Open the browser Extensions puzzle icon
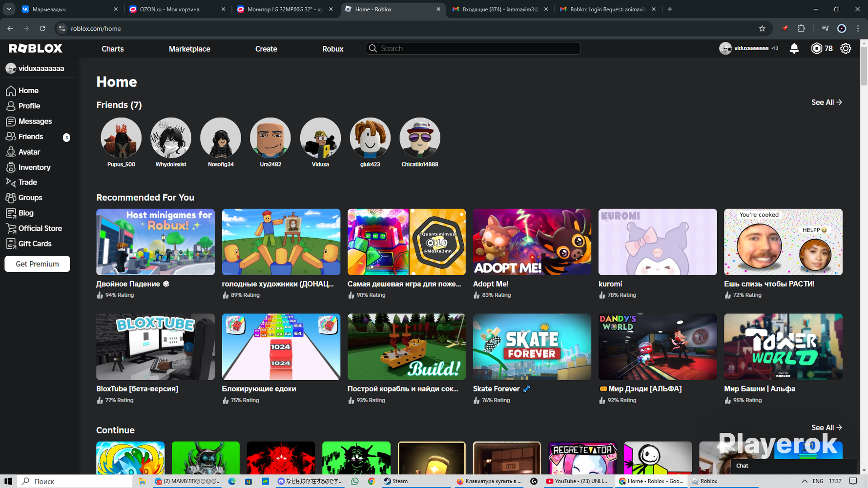 [801, 28]
